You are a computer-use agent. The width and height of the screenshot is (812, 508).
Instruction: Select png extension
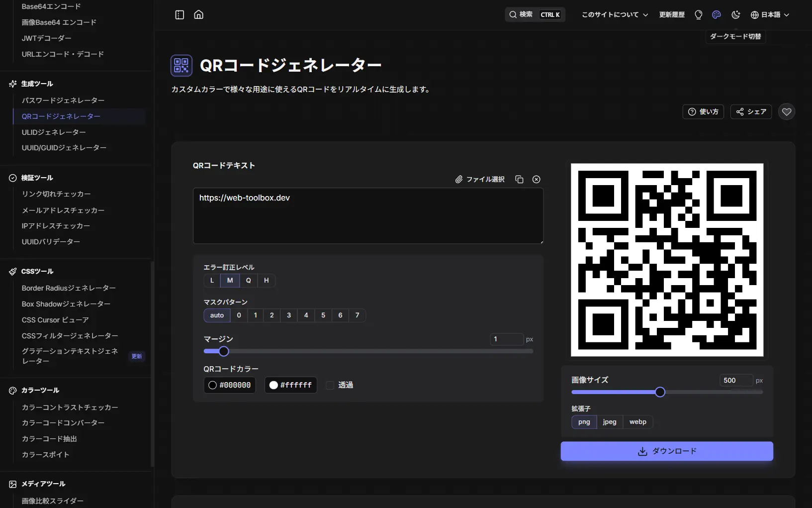click(584, 422)
